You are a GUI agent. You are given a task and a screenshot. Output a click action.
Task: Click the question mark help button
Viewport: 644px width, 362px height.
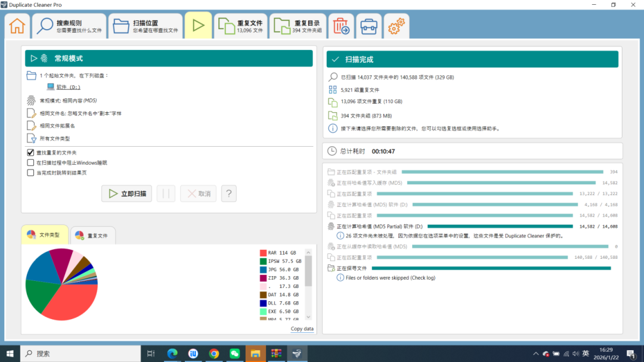(x=229, y=194)
